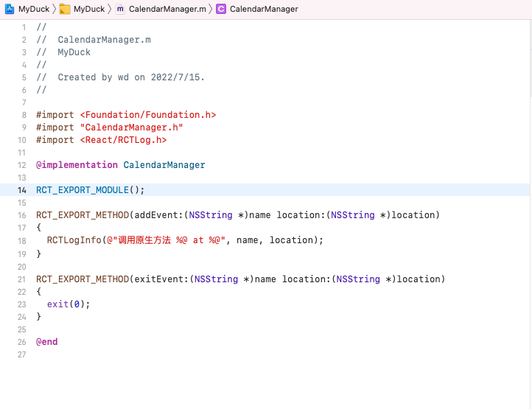Open MyDuck project breadcrumb item
This screenshot has height=409, width=532.
coord(34,9)
